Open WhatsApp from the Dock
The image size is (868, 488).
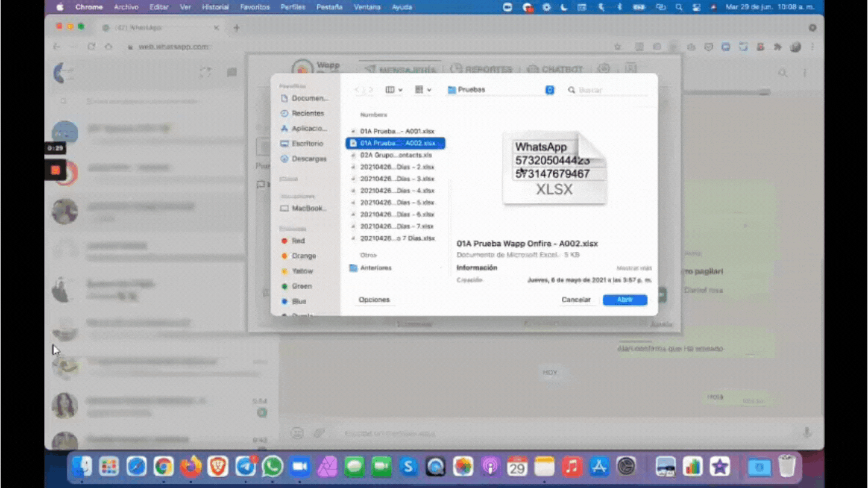click(272, 466)
